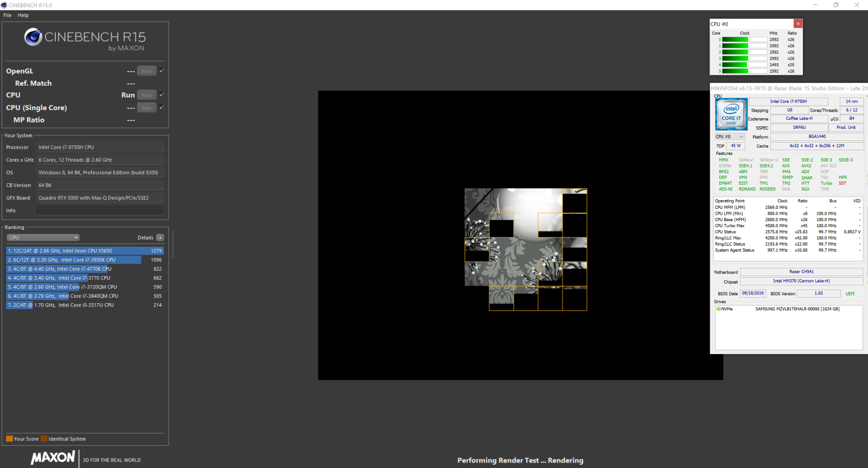This screenshot has width=868, height=468.
Task: Click the MAXON logo at bottom
Action: pos(53,458)
